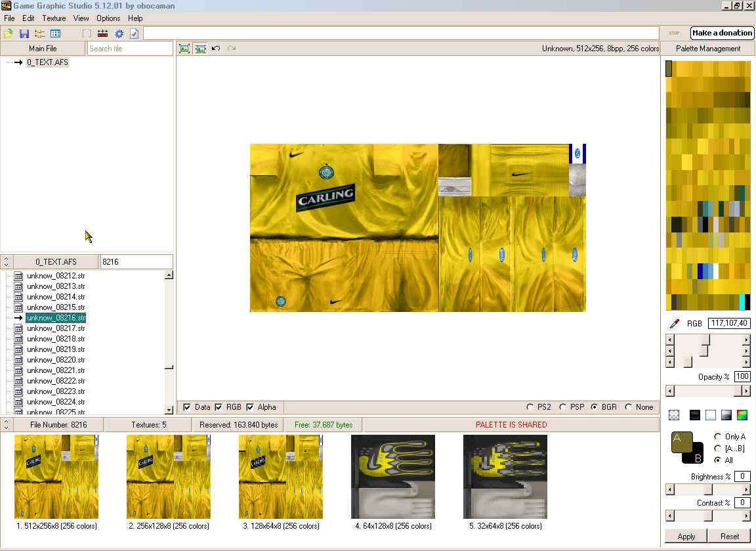The image size is (756, 551).
Task: Pick a color with the eyedropper tool
Action: coord(674,323)
